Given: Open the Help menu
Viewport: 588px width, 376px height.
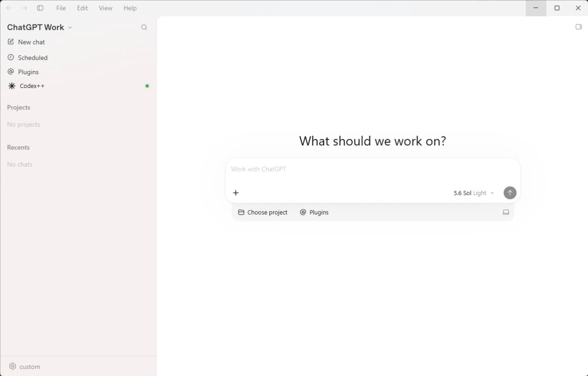Looking at the screenshot, I should tap(130, 8).
